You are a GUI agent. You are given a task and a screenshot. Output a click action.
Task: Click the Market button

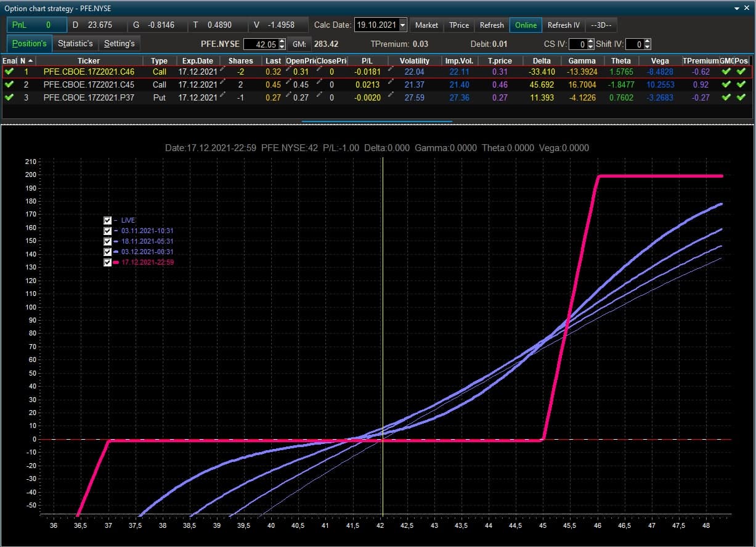[x=426, y=25]
